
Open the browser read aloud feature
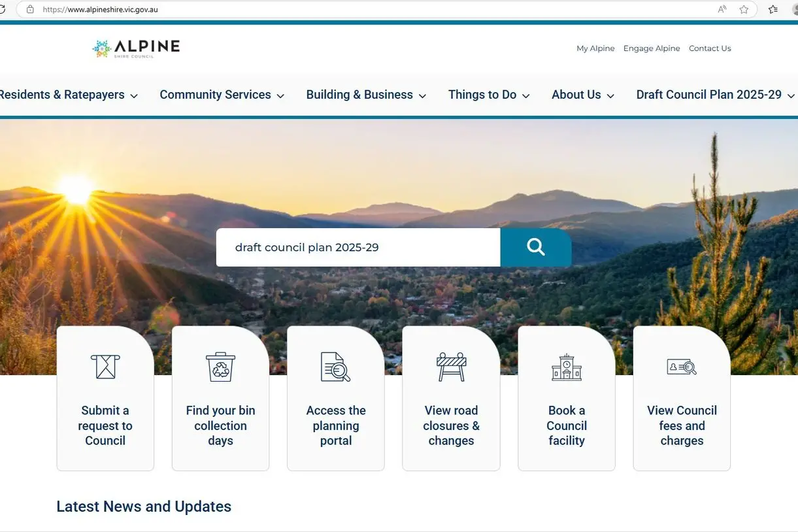tap(722, 10)
